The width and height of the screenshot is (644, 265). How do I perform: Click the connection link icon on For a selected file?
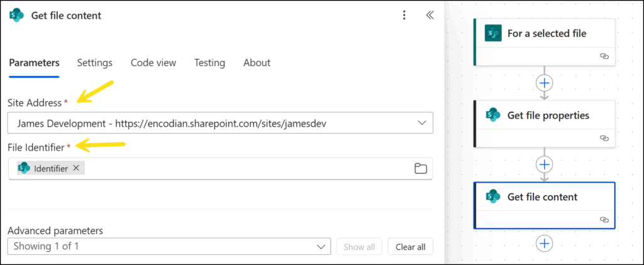[x=604, y=56]
